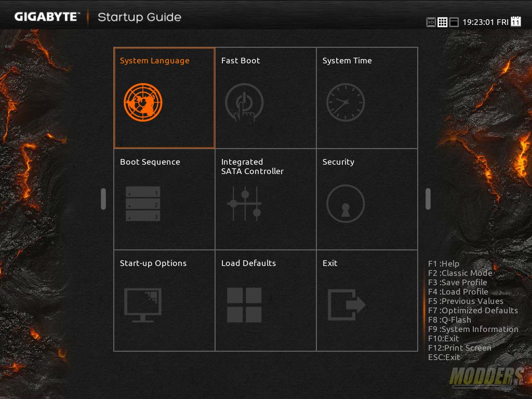Click the Load Defaults four-squares icon
This screenshot has height=399, width=532.
coord(244,305)
